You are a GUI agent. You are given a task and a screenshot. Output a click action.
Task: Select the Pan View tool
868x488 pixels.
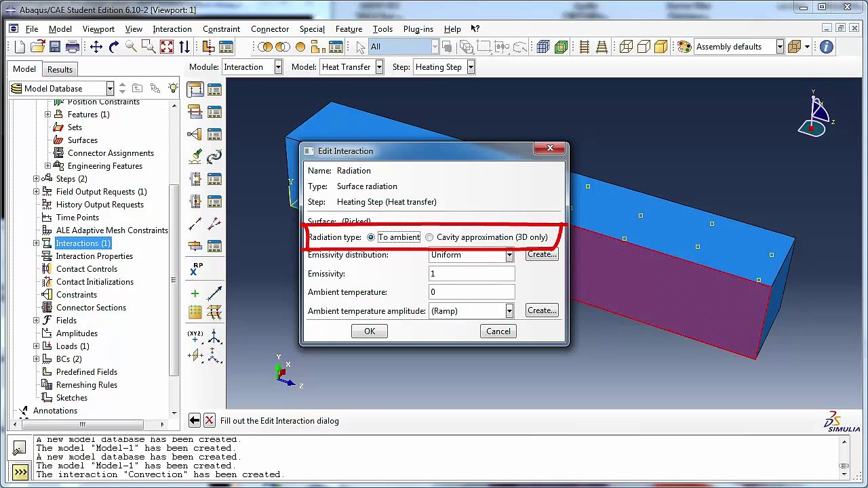(96, 47)
